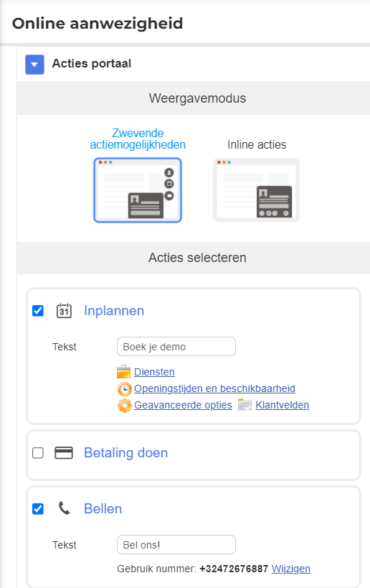Viewport: 370px width, 588px height.
Task: Click the Bellen phone icon
Action: [65, 508]
